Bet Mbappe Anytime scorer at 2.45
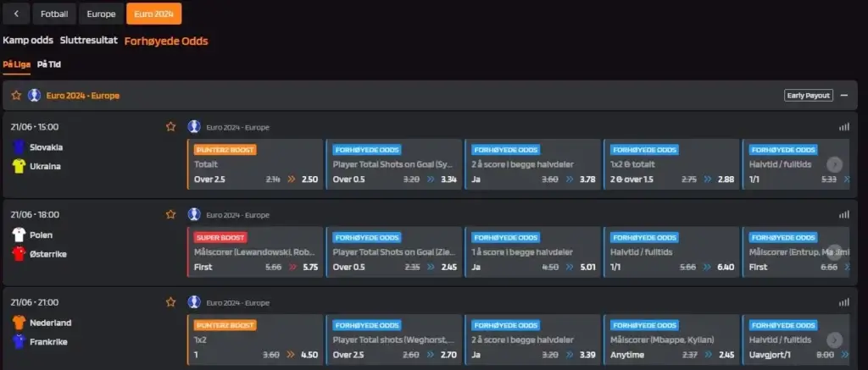 [x=671, y=340]
